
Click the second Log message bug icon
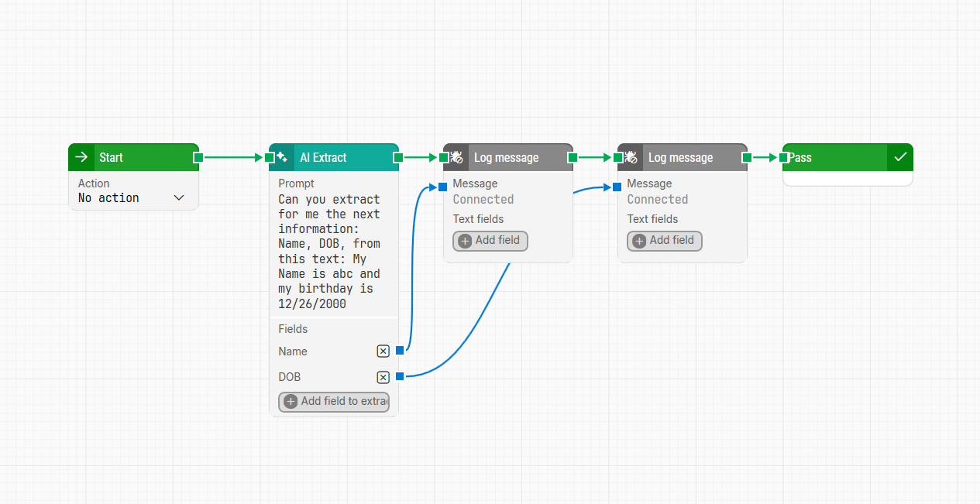pos(631,157)
